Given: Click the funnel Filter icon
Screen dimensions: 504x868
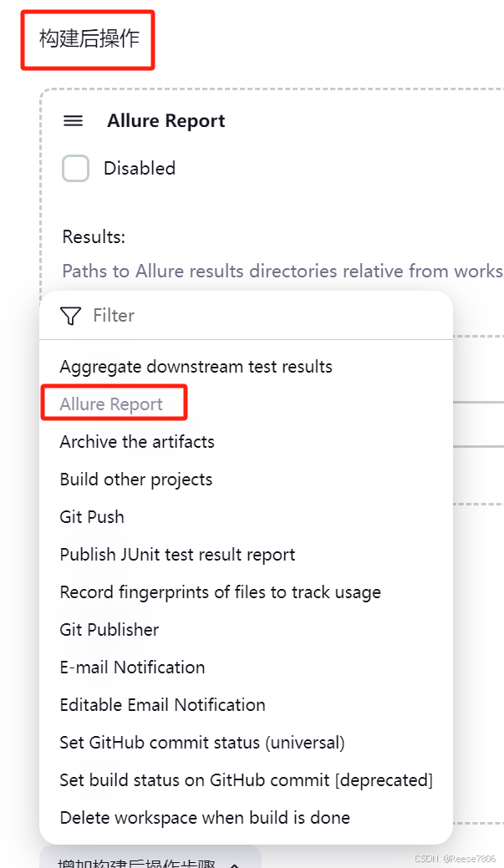Looking at the screenshot, I should point(70,316).
